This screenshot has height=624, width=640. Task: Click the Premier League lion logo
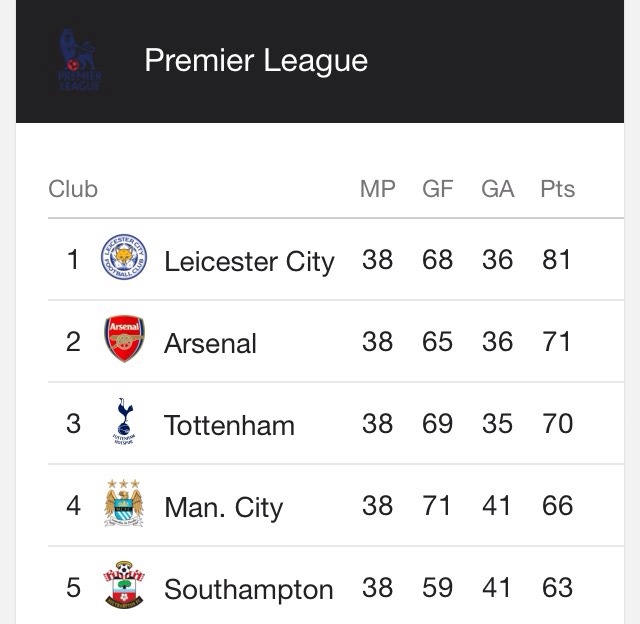[80, 60]
